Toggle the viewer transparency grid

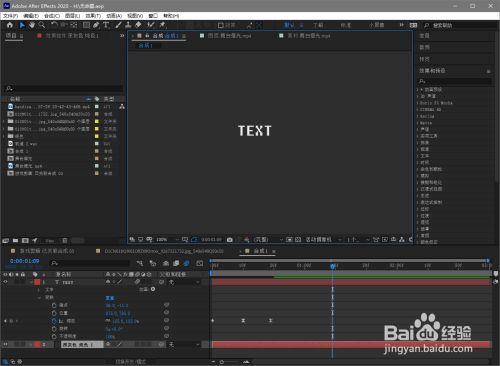(x=298, y=240)
